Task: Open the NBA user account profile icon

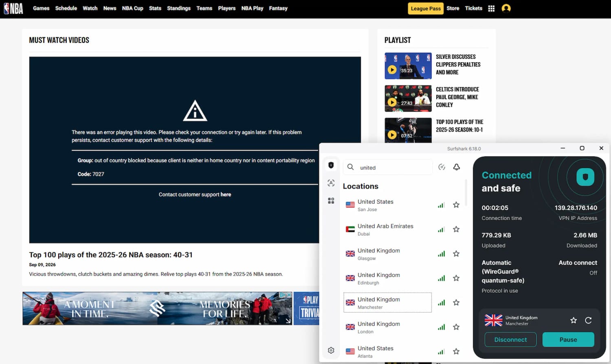Action: pyautogui.click(x=506, y=9)
